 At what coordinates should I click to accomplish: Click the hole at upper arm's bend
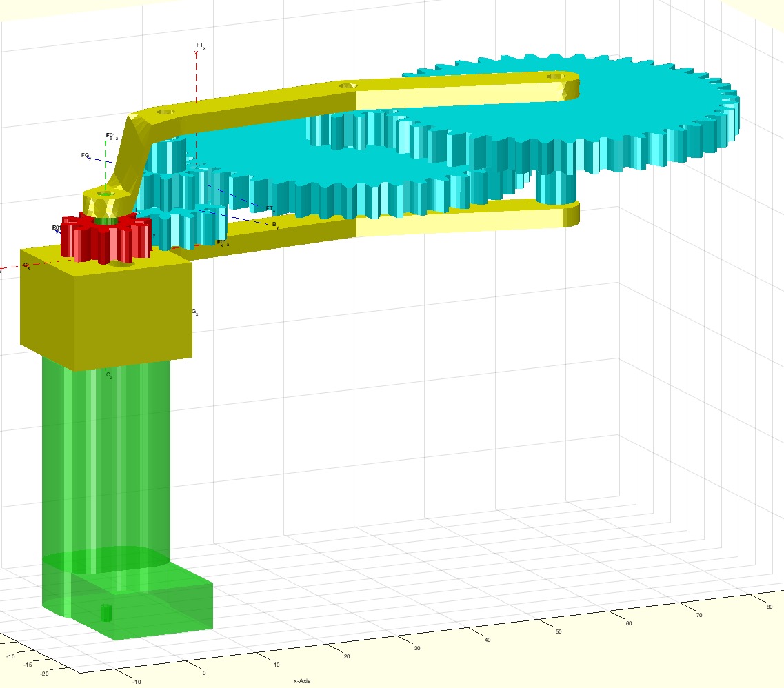pos(166,111)
